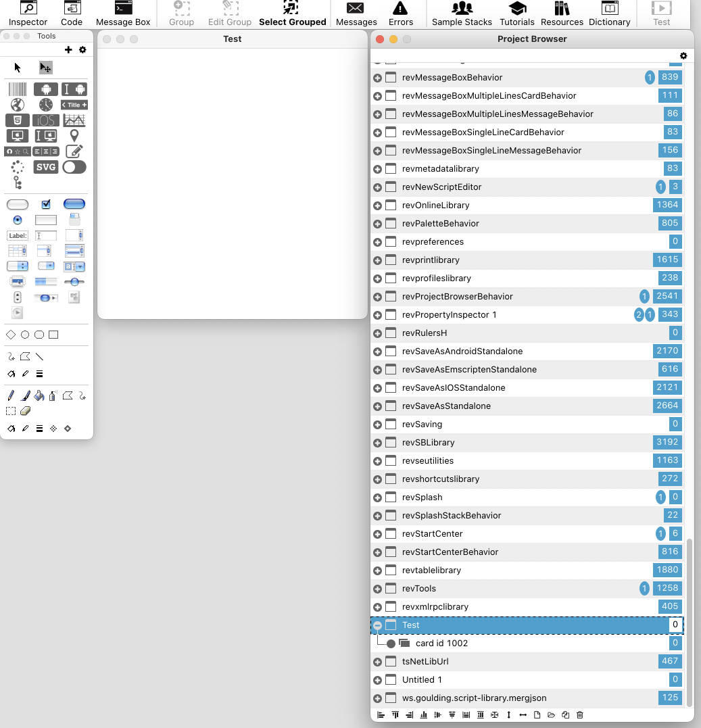Open the Messages toolbar item
This screenshot has height=728, width=701.
[356, 14]
